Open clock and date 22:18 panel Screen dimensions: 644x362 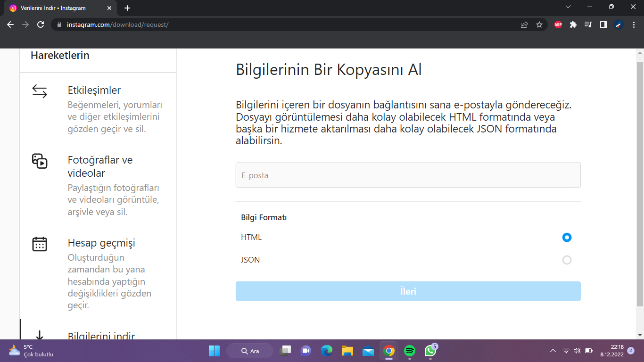click(612, 351)
